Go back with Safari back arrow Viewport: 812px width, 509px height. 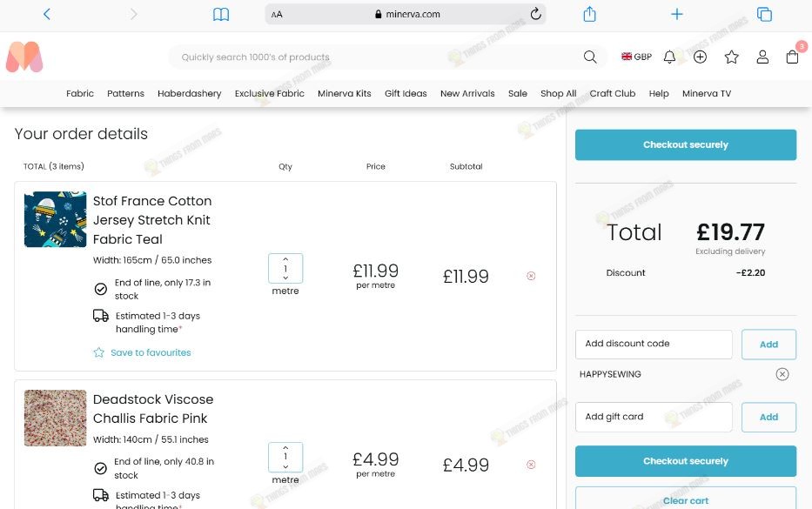coord(47,14)
